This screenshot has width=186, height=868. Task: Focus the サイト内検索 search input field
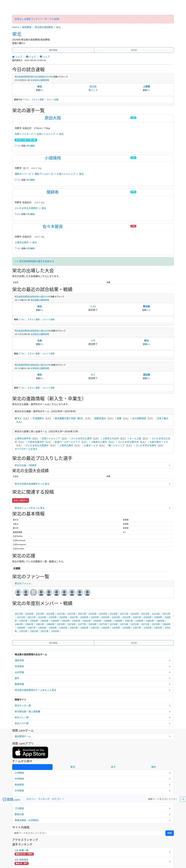click(x=89, y=833)
